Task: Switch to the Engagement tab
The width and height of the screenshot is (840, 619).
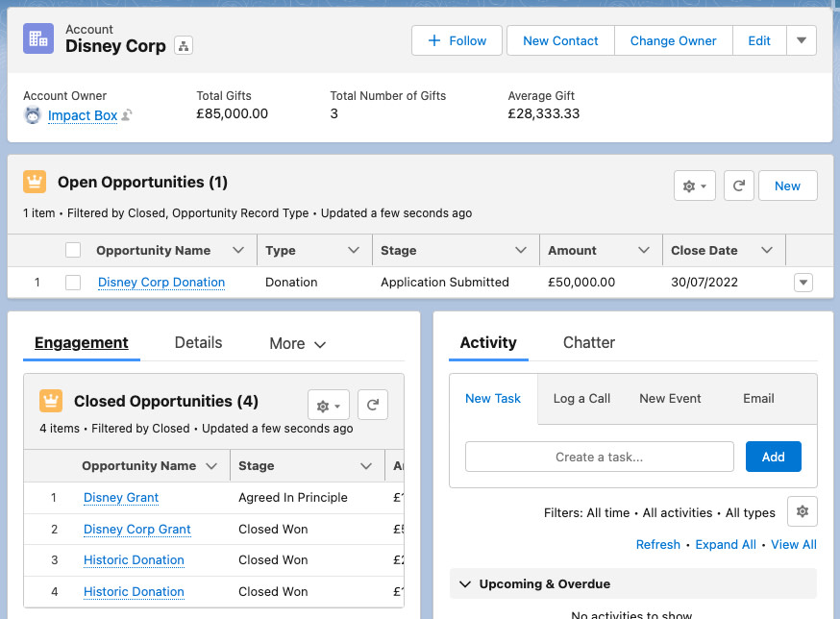Action: [82, 343]
